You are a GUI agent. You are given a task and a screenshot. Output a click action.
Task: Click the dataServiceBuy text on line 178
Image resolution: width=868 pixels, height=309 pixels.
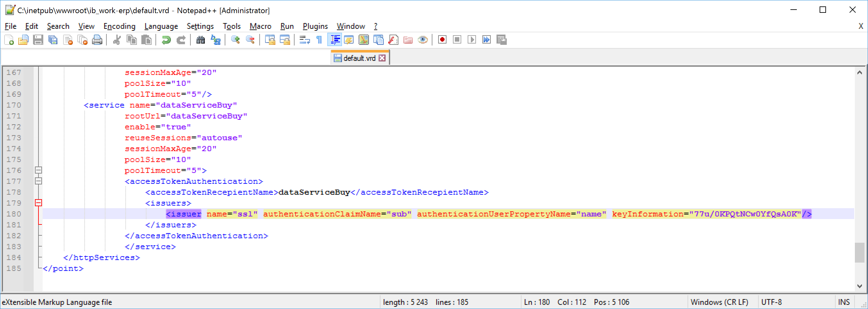(x=314, y=192)
